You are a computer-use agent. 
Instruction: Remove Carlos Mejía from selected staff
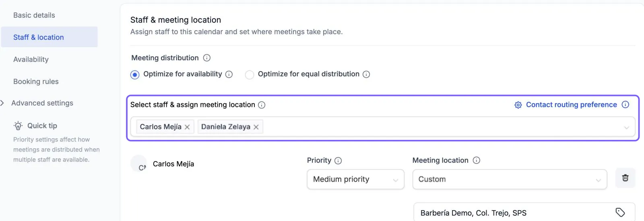click(x=187, y=127)
